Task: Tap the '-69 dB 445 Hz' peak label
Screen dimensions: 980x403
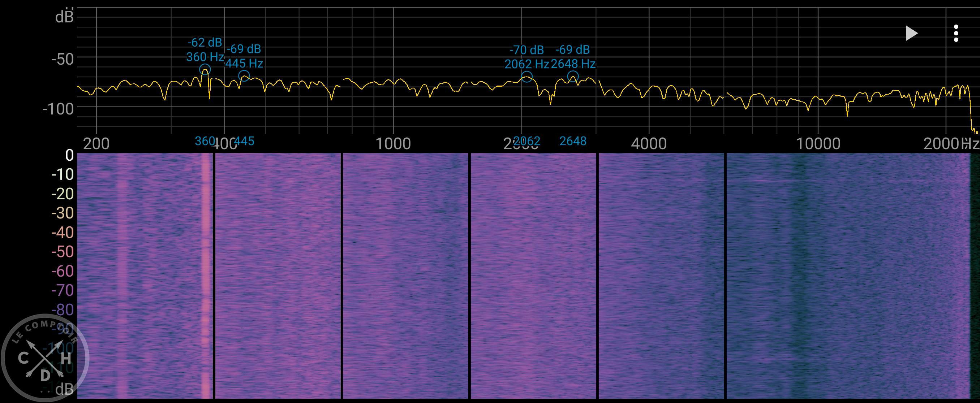Action: [244, 56]
